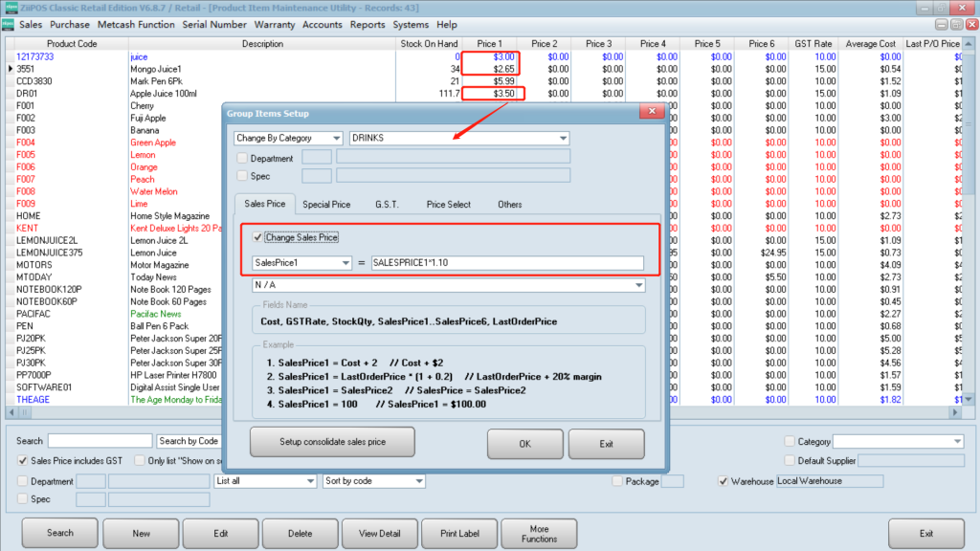The height and width of the screenshot is (551, 980).
Task: Expand the DRINKS category dropdown
Action: click(x=563, y=139)
